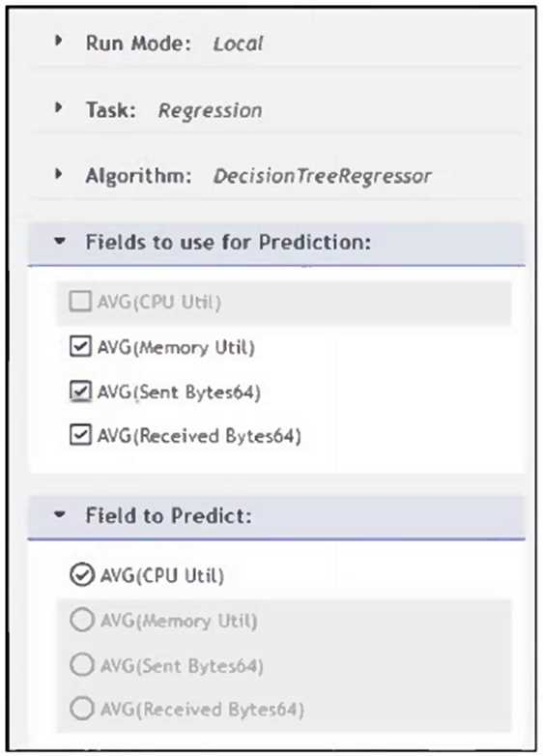This screenshot has height=756, width=543.
Task: Uncheck AVG(Sent Bytes64) prediction checkbox
Action: 80,391
